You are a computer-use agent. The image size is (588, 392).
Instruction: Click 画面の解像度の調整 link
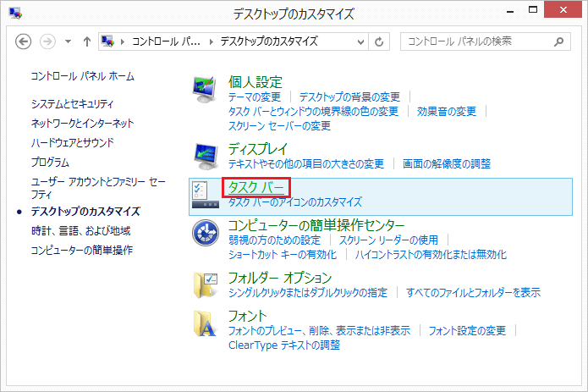coord(447,163)
